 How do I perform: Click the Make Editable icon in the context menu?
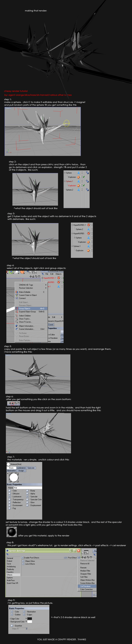[17, 292]
